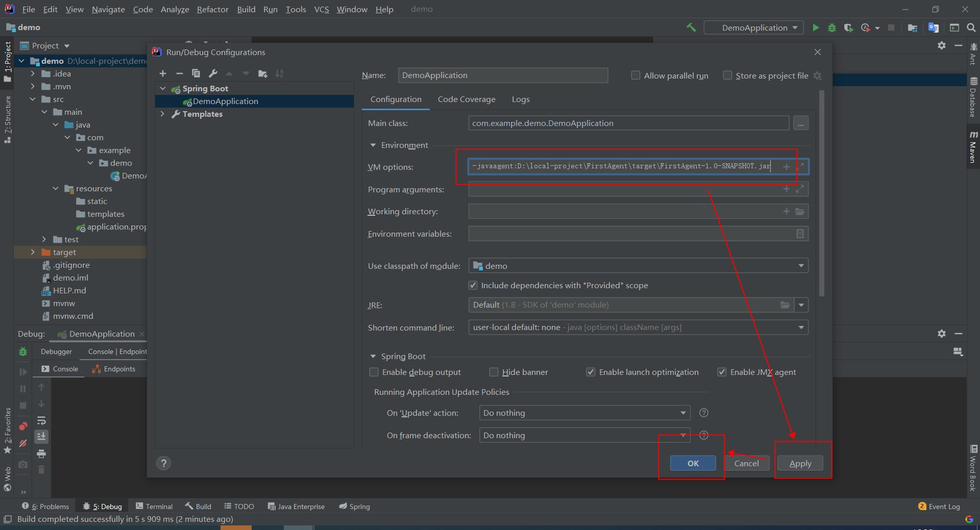Open Build menu
Image resolution: width=980 pixels, height=530 pixels.
pyautogui.click(x=246, y=9)
